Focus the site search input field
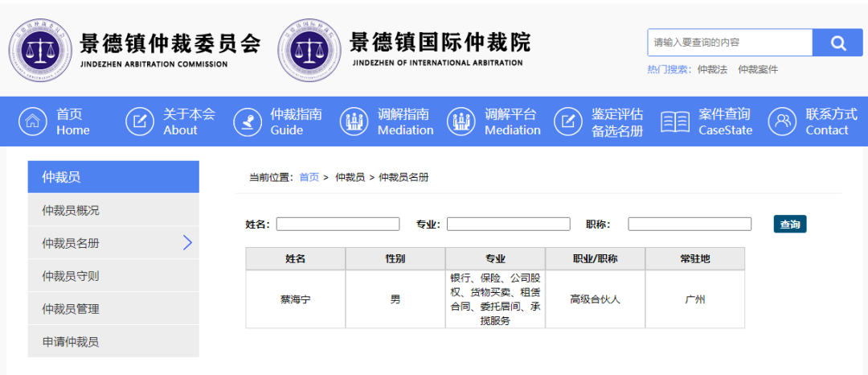 point(730,43)
